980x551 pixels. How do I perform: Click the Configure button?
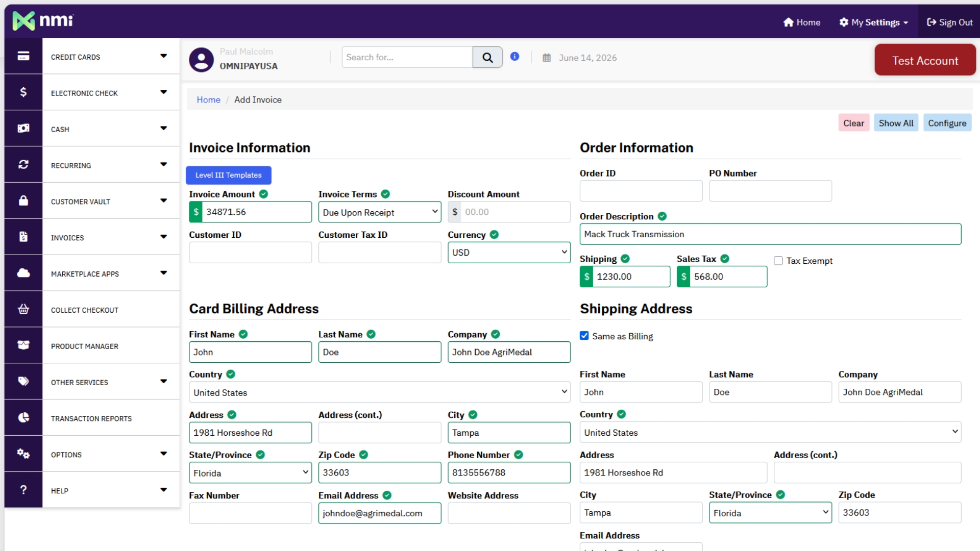pos(947,123)
